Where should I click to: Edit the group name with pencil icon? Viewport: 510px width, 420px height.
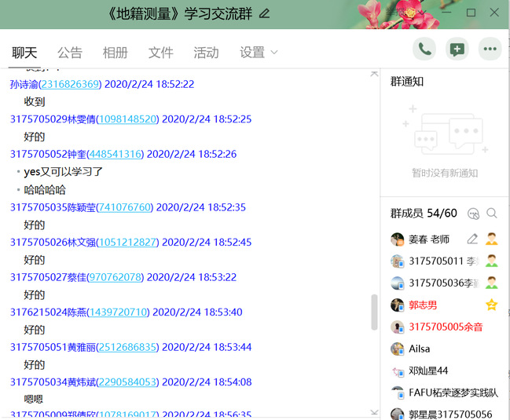point(264,13)
